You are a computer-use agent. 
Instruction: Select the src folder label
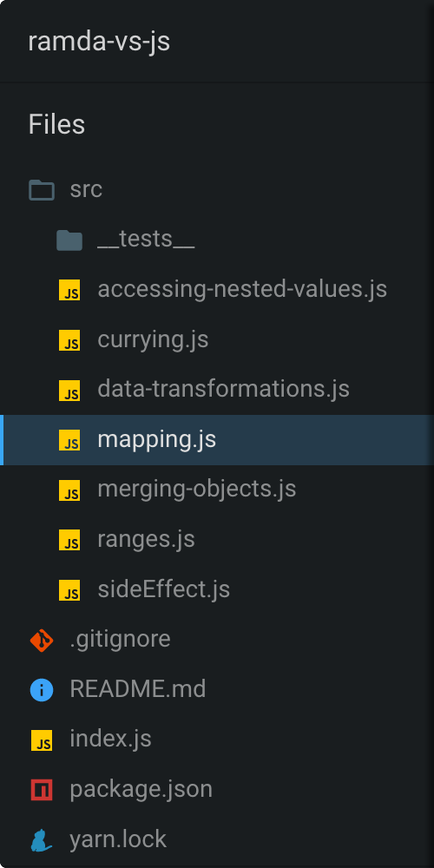pos(86,190)
